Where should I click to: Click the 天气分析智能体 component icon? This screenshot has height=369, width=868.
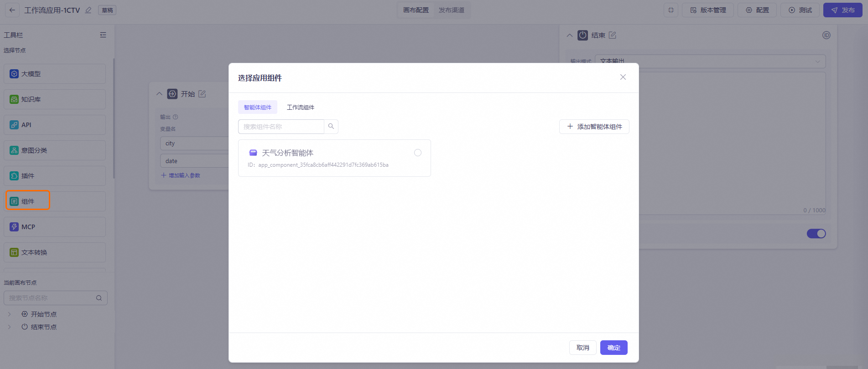[253, 153]
